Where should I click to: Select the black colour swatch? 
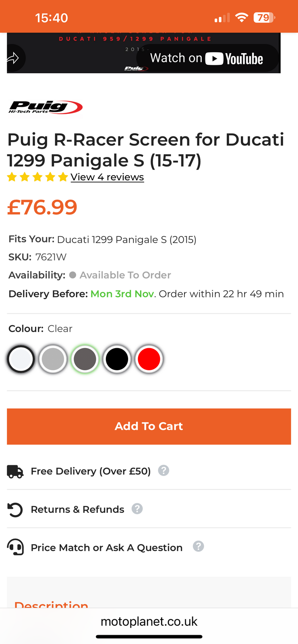(x=117, y=359)
